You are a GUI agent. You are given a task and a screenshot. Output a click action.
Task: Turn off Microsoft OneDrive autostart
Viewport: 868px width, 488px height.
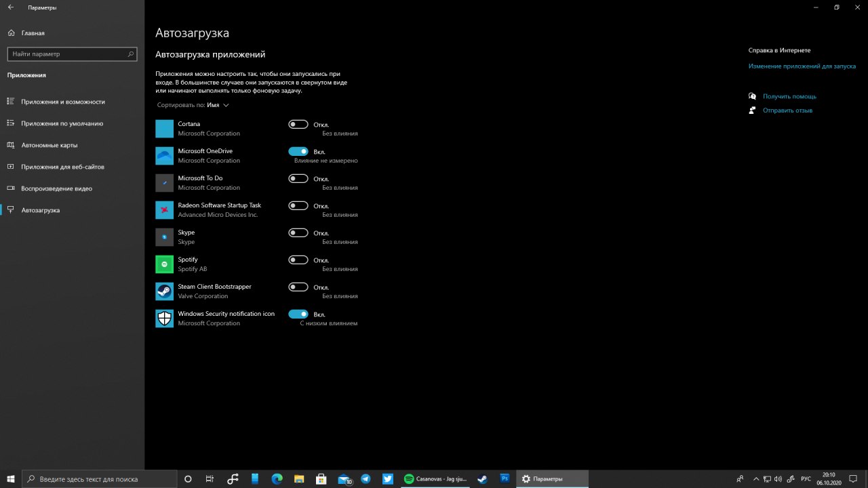click(x=298, y=151)
